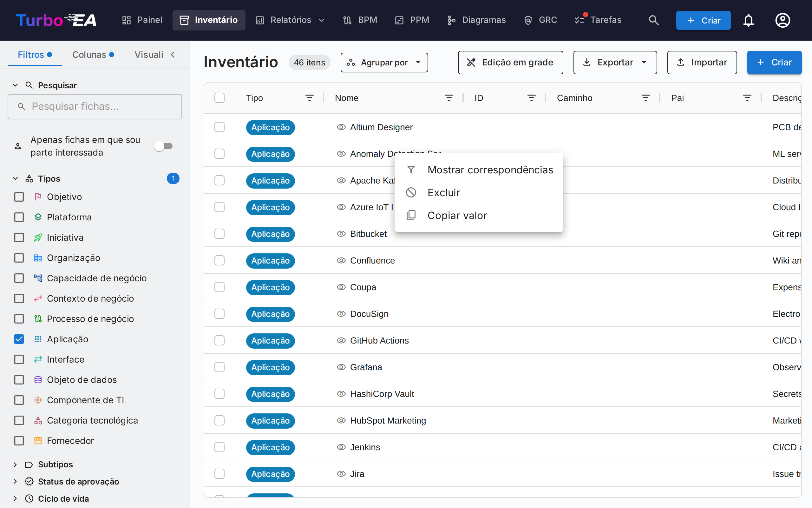Expand the Ciclo de vida section
812x508 pixels.
[15, 498]
